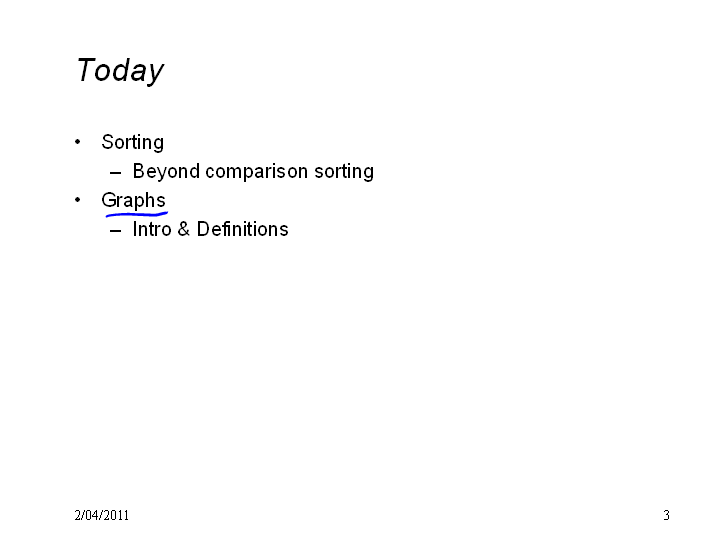Select the "Beyond comparison sorting" sub-bullet
This screenshot has height=540, width=720.
point(253,172)
